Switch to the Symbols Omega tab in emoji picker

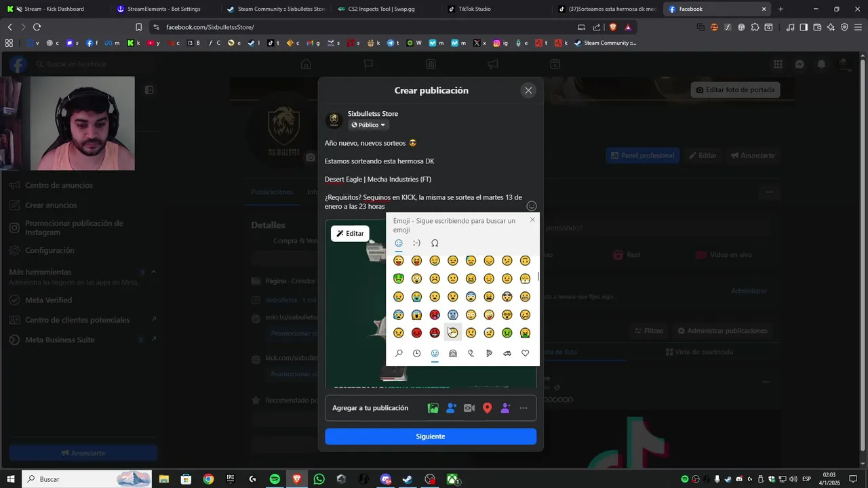click(x=435, y=243)
